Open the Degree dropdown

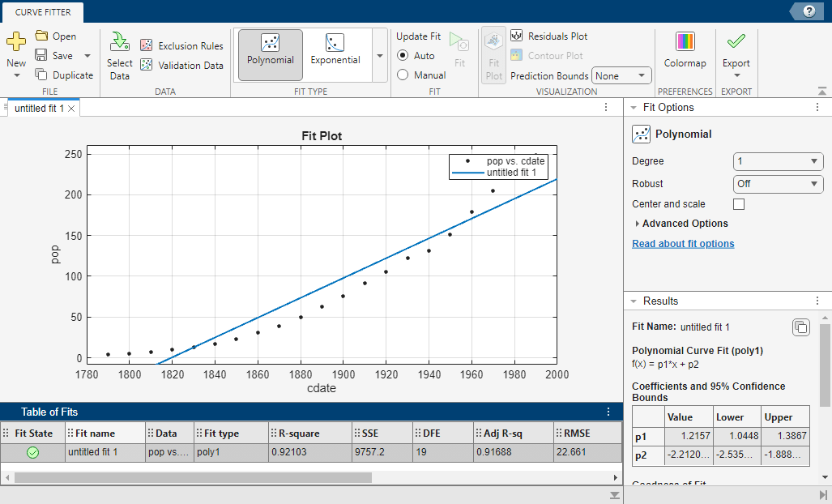[x=778, y=161]
